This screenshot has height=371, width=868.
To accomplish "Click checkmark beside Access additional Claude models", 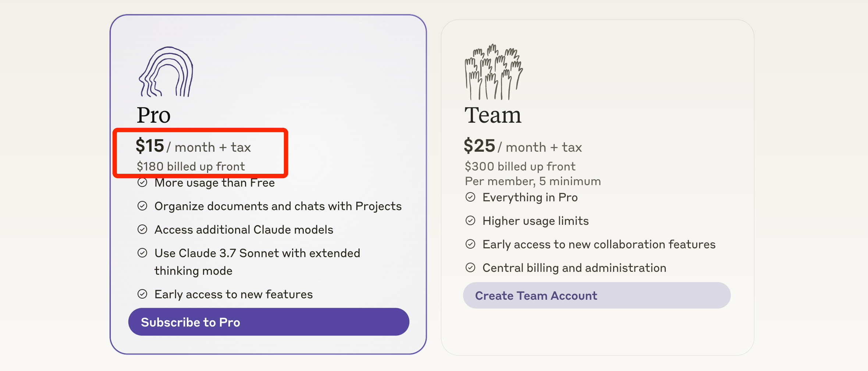I will click(142, 230).
